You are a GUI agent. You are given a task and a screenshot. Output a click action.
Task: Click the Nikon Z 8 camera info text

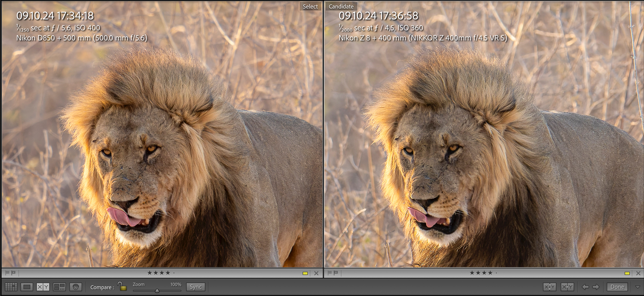tap(423, 38)
